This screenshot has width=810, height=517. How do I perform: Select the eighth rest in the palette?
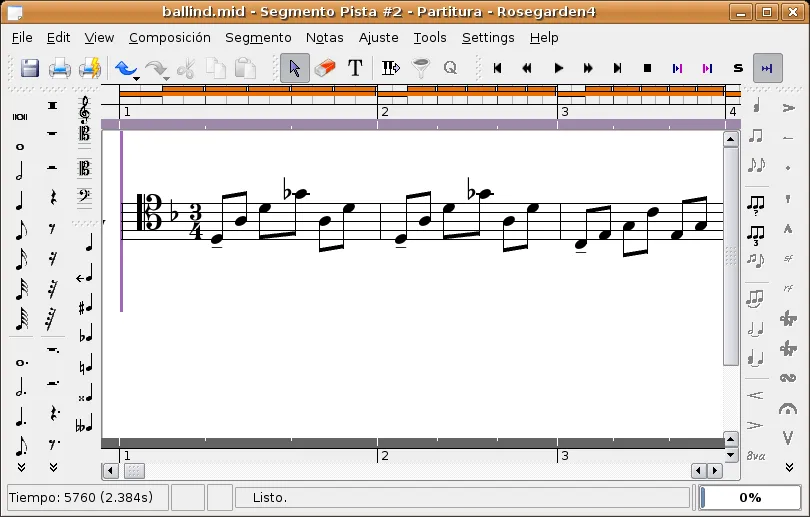click(52, 228)
